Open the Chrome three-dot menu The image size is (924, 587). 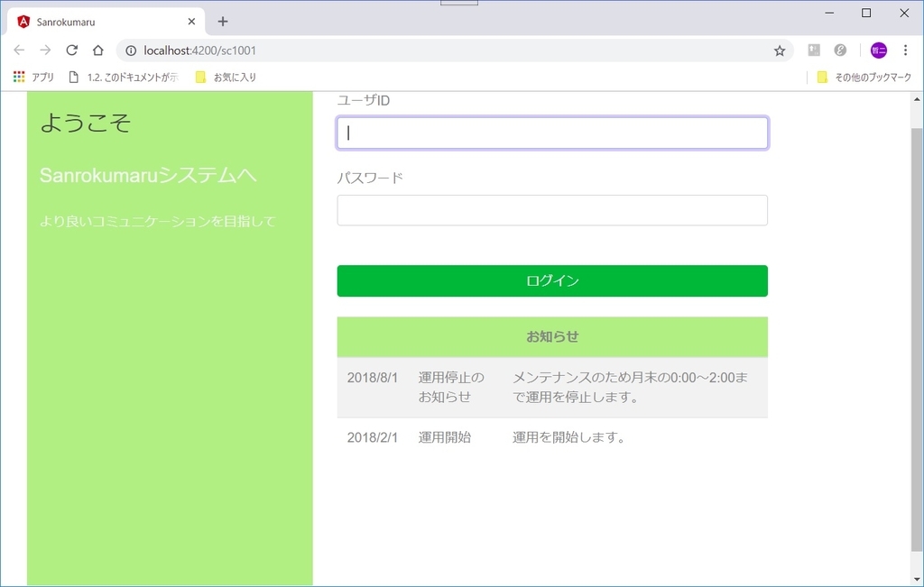click(x=905, y=50)
